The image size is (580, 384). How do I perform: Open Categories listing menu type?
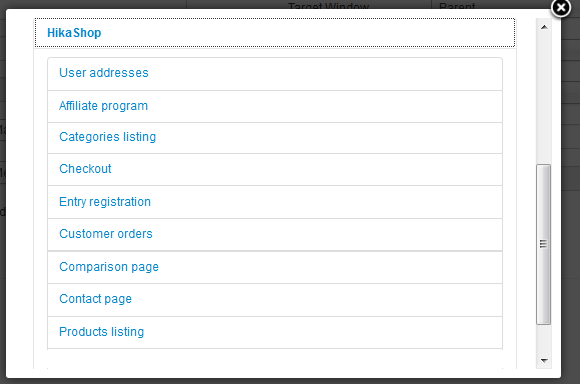pyautogui.click(x=108, y=137)
